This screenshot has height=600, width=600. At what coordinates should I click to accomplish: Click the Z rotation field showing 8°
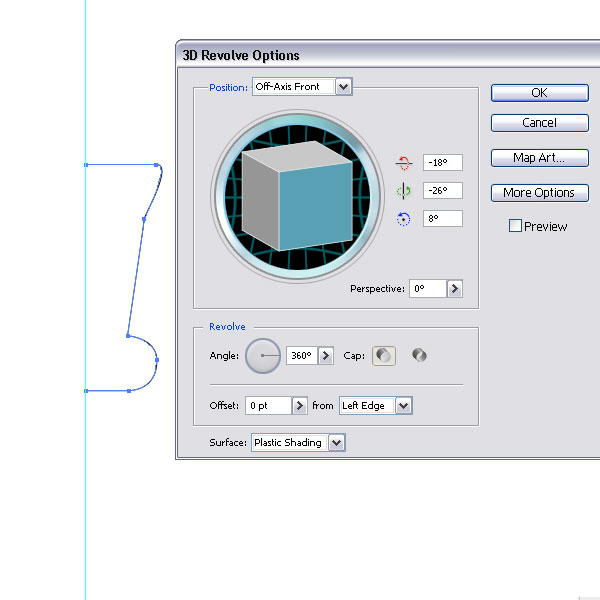click(x=443, y=218)
